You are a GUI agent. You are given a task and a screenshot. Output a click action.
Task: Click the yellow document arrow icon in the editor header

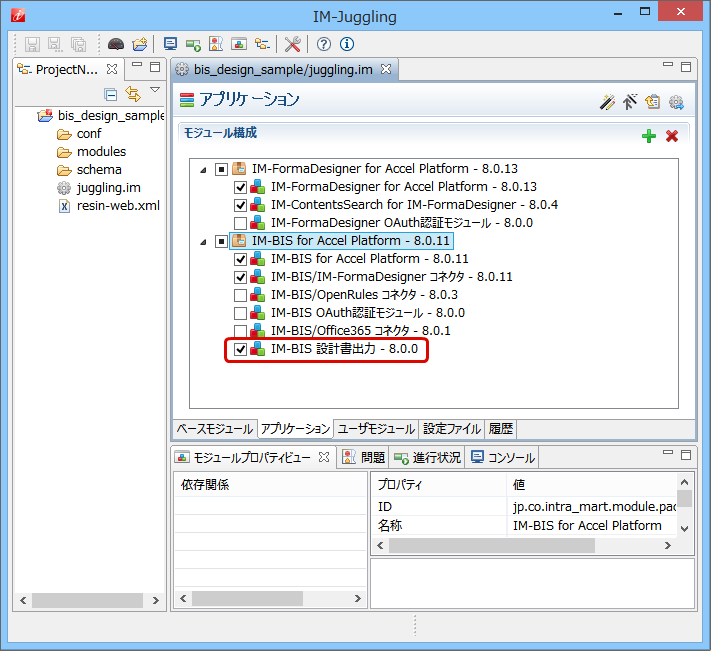coord(653,102)
